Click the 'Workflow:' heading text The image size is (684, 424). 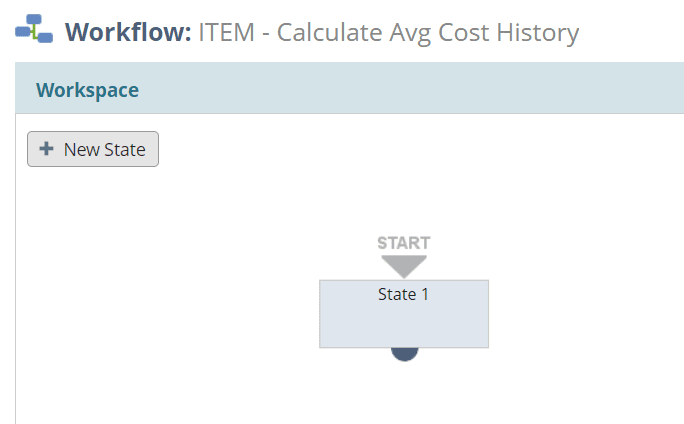pos(128,32)
